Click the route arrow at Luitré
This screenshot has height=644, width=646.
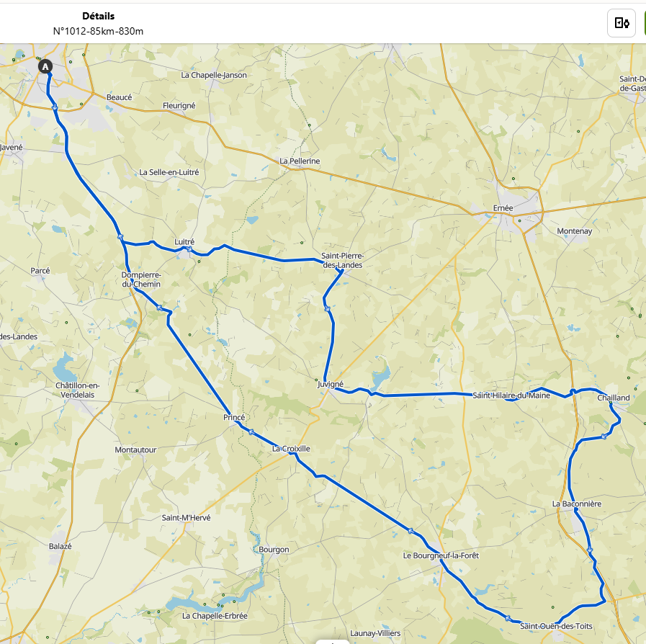(x=189, y=249)
